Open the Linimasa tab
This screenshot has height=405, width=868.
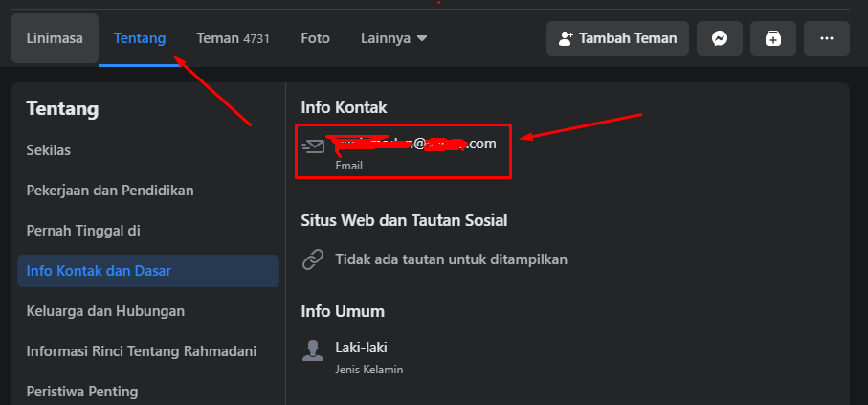pyautogui.click(x=55, y=38)
